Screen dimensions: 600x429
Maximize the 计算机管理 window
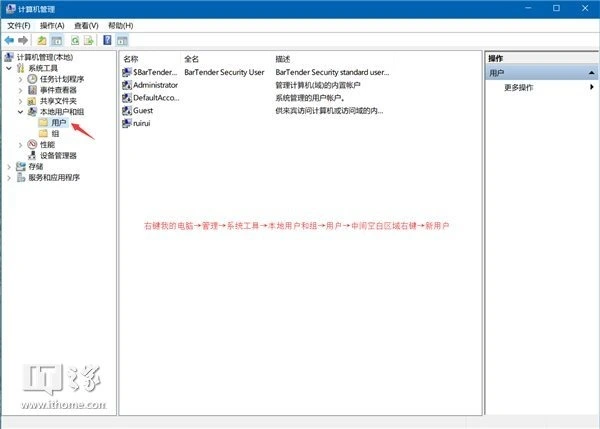(x=556, y=8)
